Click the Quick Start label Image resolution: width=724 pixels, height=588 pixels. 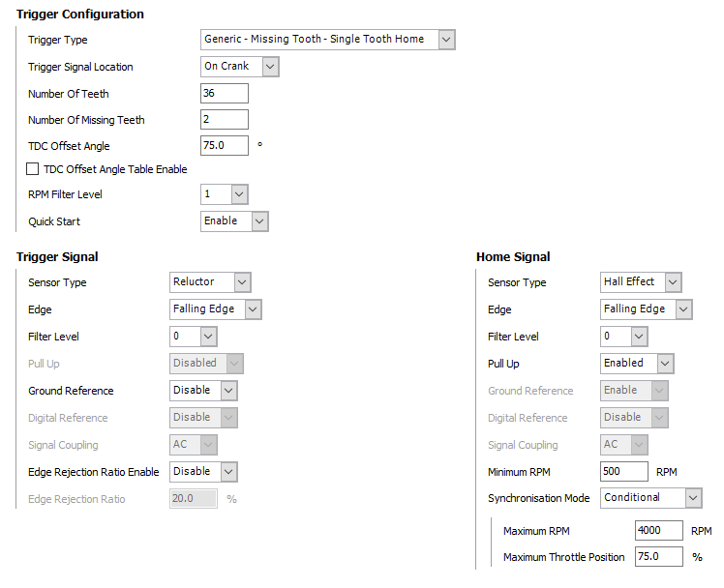54,221
